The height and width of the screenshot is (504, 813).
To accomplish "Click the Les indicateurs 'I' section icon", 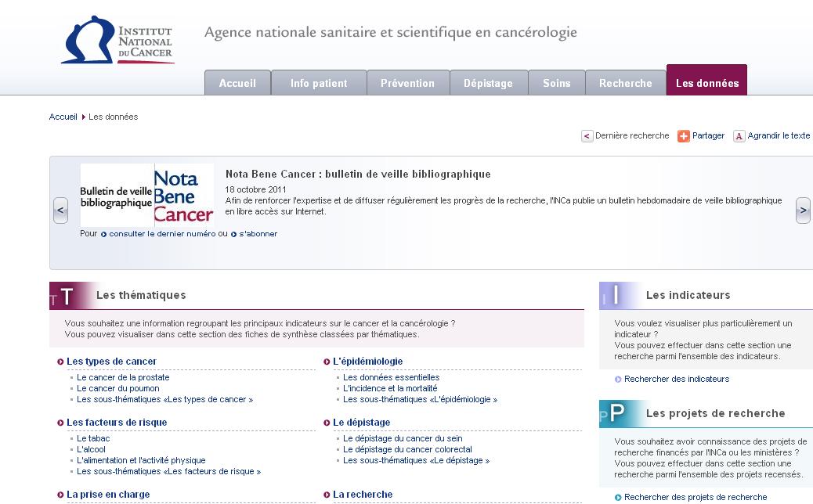I will coord(617,296).
